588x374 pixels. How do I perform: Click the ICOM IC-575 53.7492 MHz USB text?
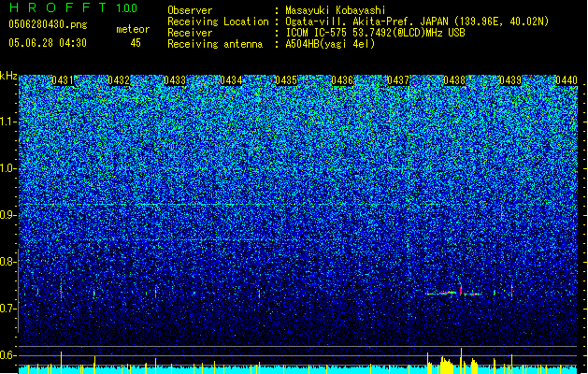tap(375, 33)
